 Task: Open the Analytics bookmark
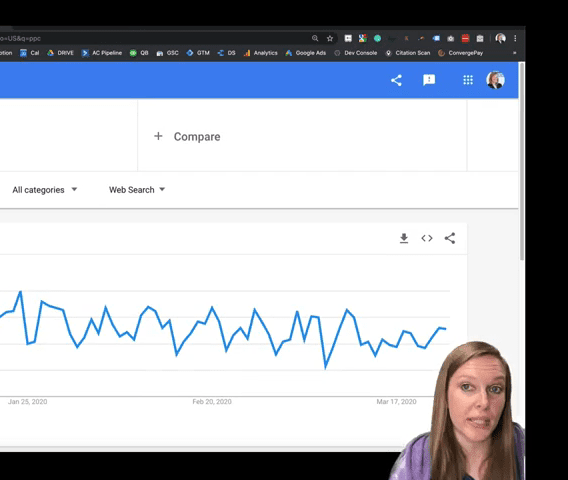pyautogui.click(x=260, y=53)
